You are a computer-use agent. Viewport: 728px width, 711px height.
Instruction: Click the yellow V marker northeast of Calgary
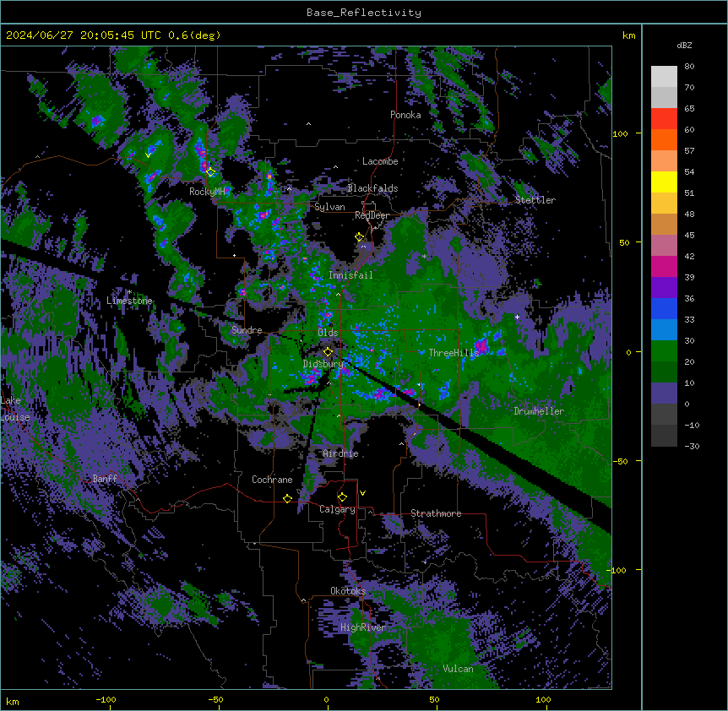362,493
